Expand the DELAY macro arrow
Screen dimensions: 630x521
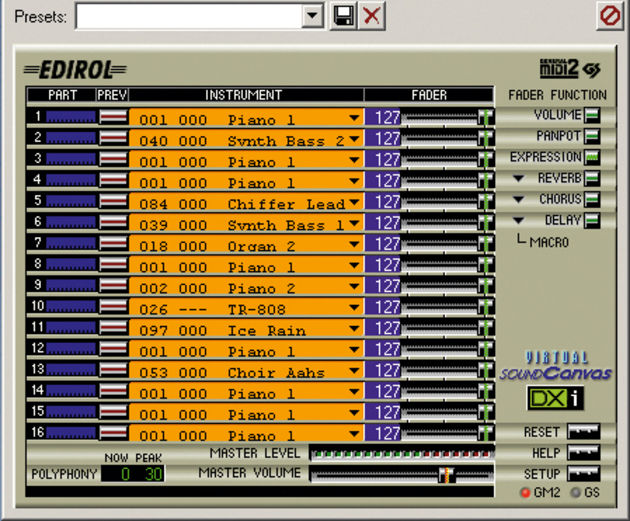tap(519, 220)
